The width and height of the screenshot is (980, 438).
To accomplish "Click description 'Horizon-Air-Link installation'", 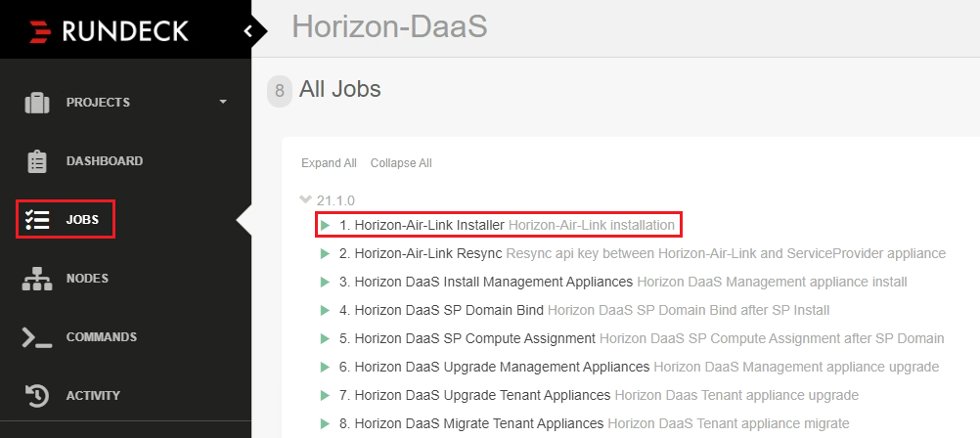I will point(592,225).
